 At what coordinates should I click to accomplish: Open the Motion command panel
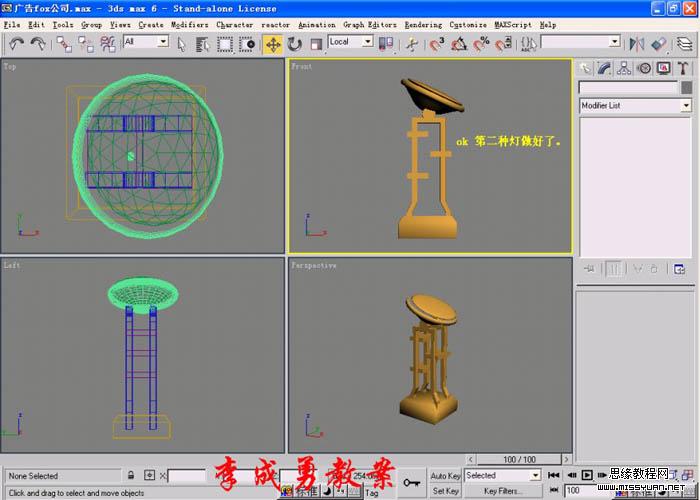point(643,68)
